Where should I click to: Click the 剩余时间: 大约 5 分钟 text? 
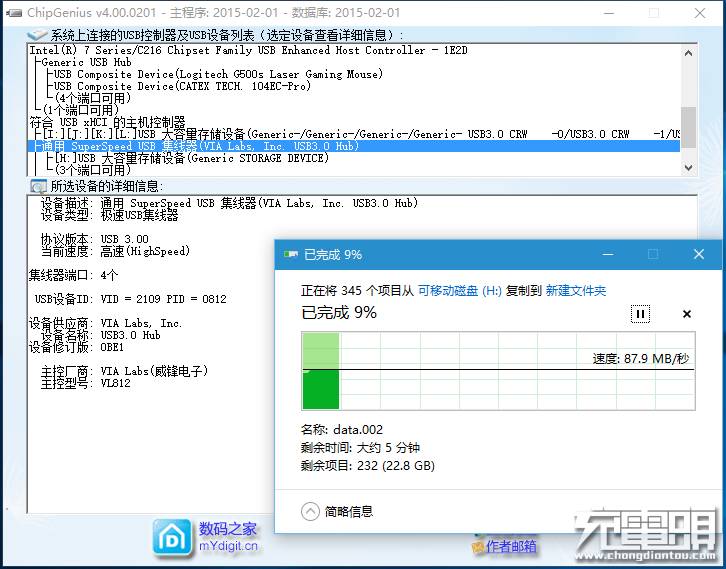point(360,448)
